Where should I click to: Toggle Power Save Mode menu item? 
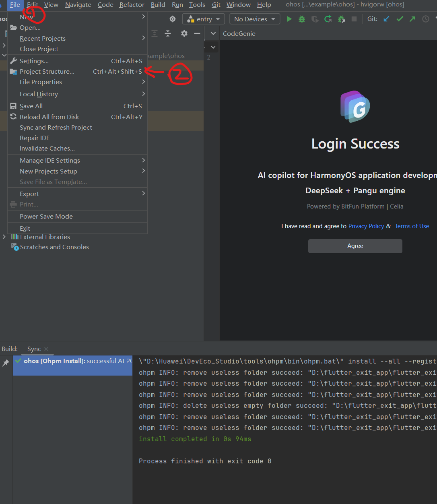[x=77, y=216]
